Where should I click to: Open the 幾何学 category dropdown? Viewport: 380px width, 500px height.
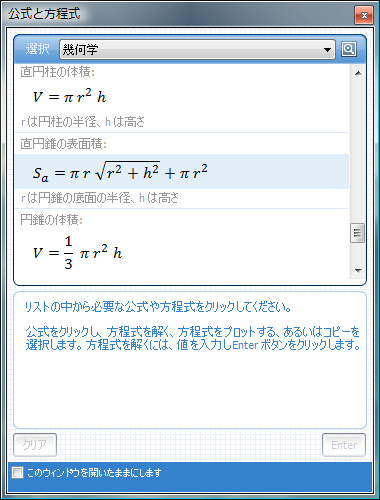(197, 50)
